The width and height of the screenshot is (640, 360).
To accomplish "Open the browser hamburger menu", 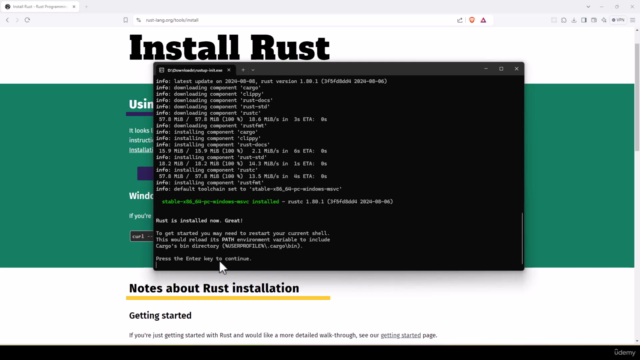I will pos(633,20).
